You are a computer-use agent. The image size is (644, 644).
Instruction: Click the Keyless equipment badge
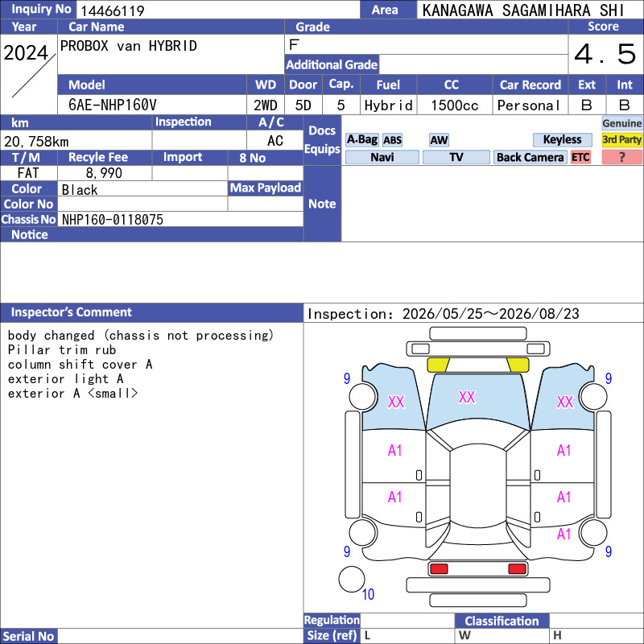(562, 139)
